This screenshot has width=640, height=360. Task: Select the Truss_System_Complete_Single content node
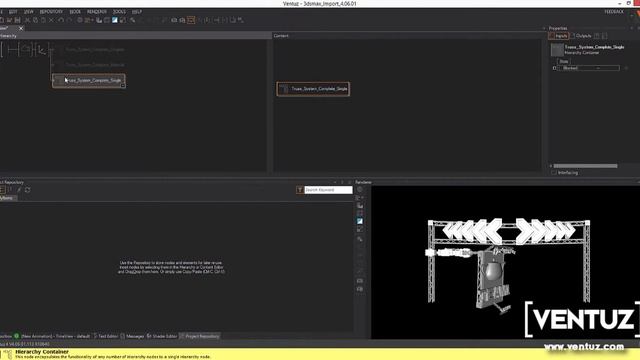313,89
